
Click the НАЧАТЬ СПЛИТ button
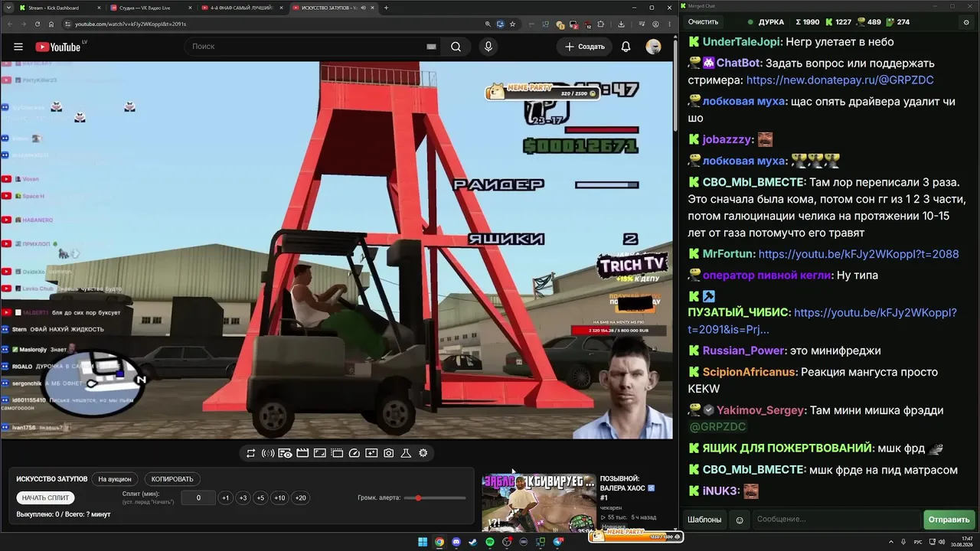coord(45,497)
